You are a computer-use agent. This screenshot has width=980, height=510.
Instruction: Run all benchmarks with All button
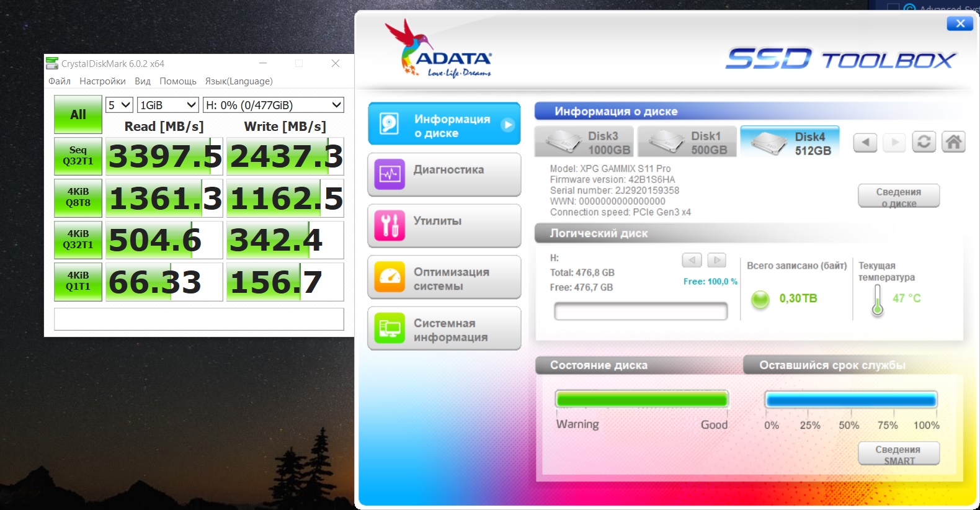78,114
